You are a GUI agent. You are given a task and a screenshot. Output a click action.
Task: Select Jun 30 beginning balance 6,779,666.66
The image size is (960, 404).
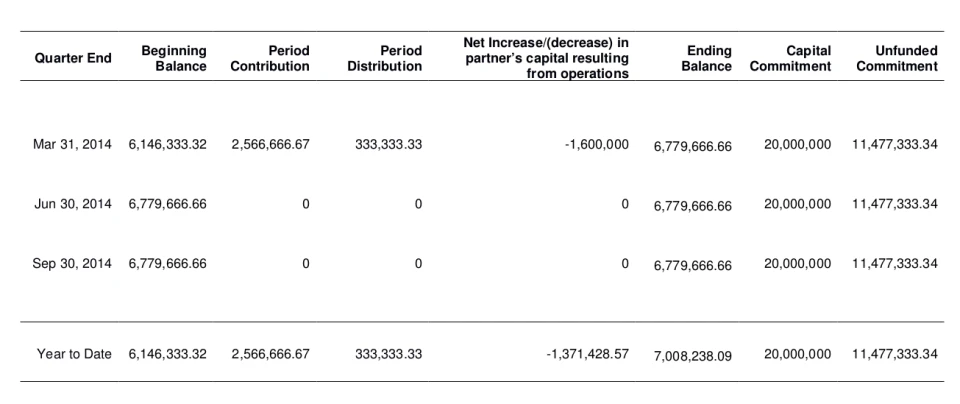(168, 204)
